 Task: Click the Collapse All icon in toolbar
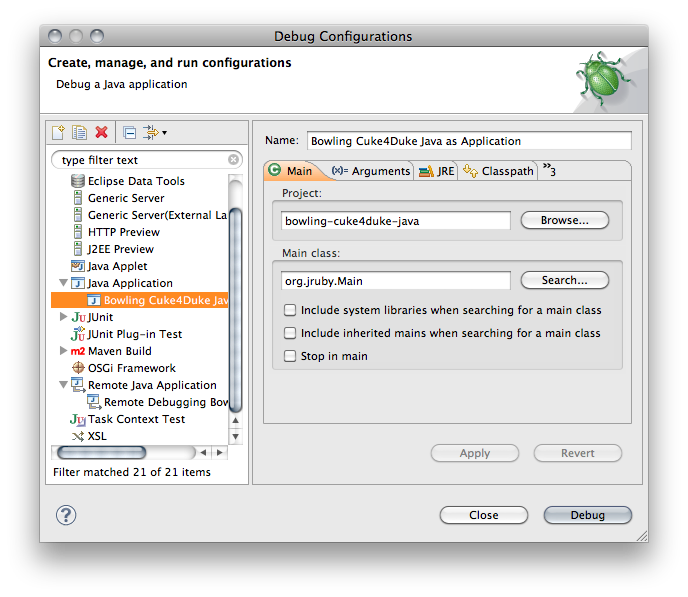pyautogui.click(x=129, y=132)
